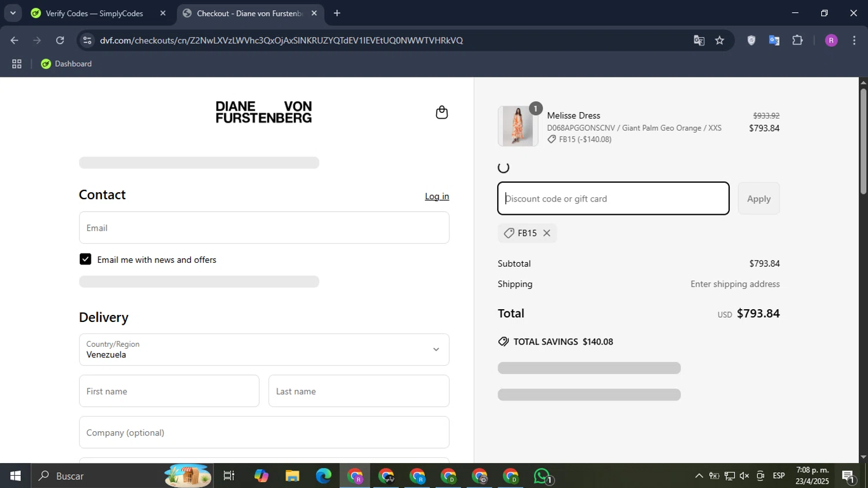Open the Windows Start menu
The image size is (868, 488).
16,476
